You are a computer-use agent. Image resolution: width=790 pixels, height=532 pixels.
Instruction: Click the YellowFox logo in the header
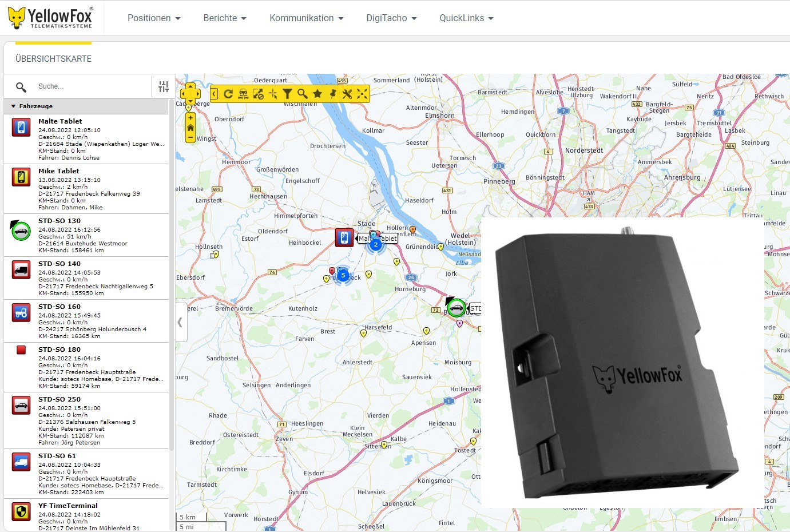click(50, 18)
